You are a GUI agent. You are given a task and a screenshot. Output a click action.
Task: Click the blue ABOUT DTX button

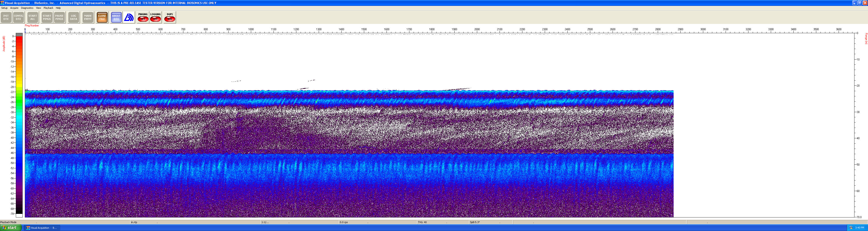[116, 17]
